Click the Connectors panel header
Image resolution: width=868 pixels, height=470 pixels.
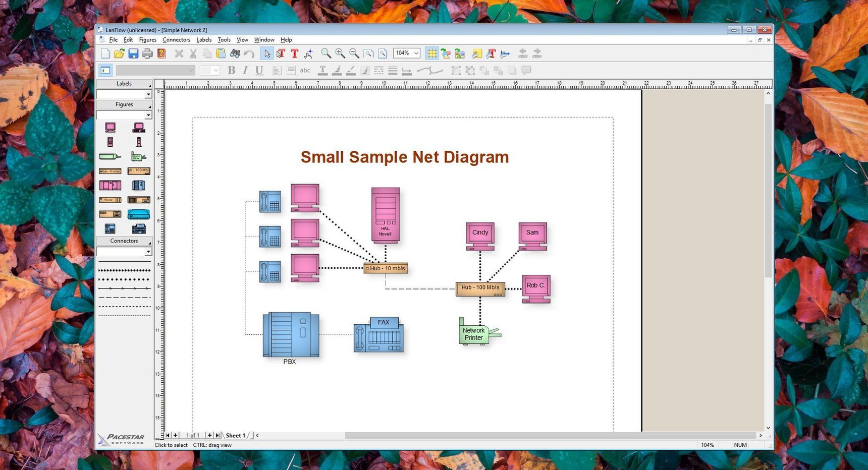pyautogui.click(x=124, y=241)
